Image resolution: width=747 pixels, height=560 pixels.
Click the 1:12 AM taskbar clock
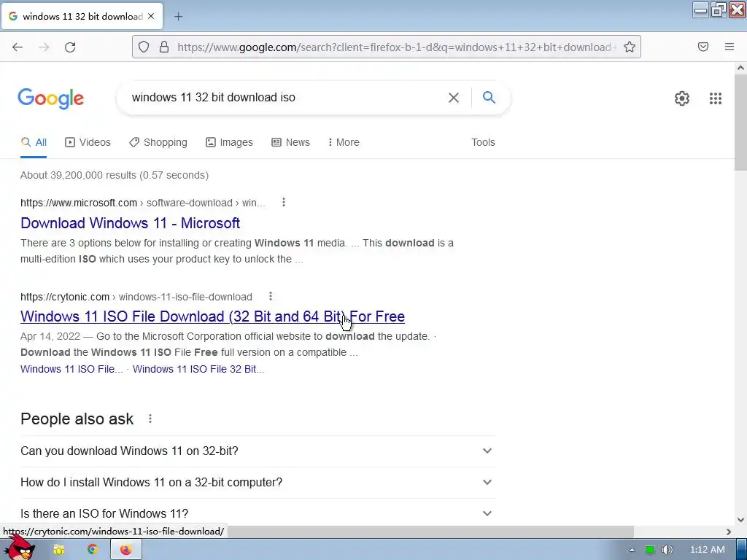tap(708, 550)
